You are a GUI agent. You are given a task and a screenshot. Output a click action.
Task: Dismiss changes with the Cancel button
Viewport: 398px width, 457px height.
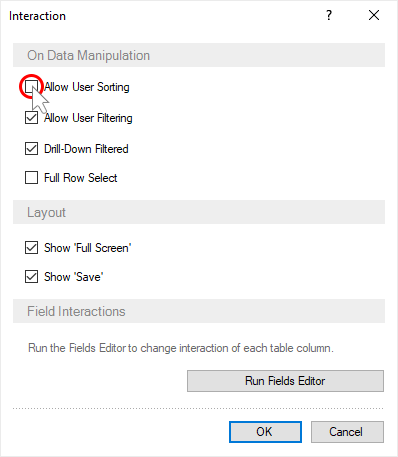[347, 432]
